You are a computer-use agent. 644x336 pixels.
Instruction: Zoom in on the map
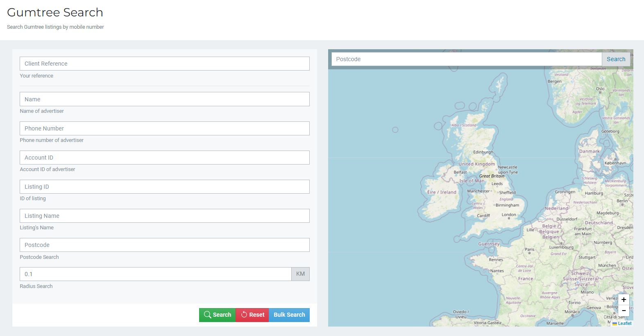[624, 299]
